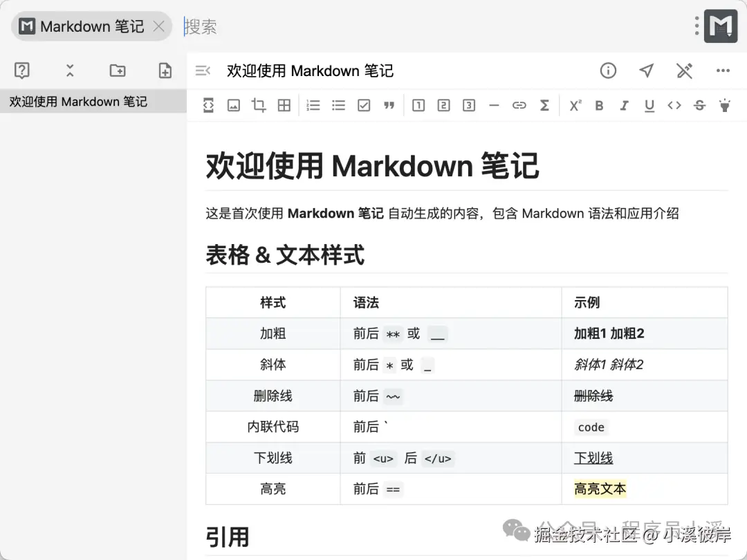
Task: Insert a code block from the toolbar
Action: tap(208, 105)
